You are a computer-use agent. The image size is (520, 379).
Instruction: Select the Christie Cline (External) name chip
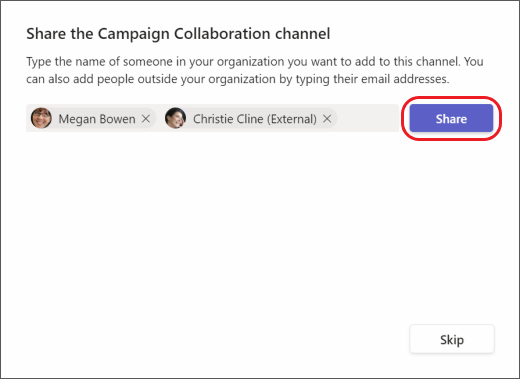click(x=250, y=118)
